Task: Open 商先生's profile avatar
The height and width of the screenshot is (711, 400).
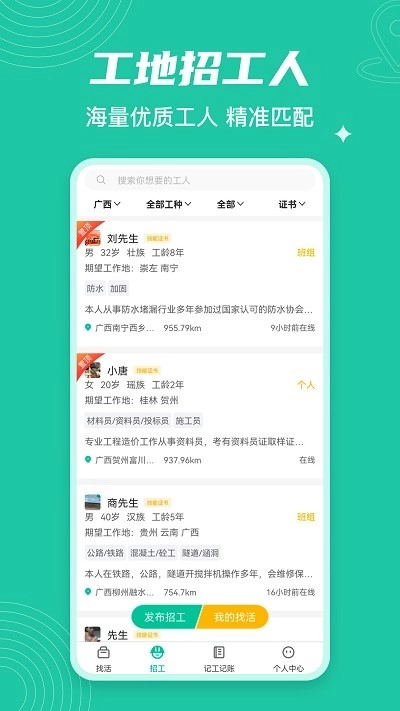Action: [x=93, y=502]
